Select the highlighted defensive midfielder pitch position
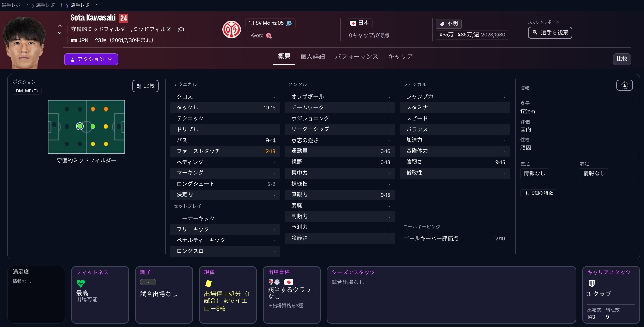The height and width of the screenshot is (327, 644). 80,127
